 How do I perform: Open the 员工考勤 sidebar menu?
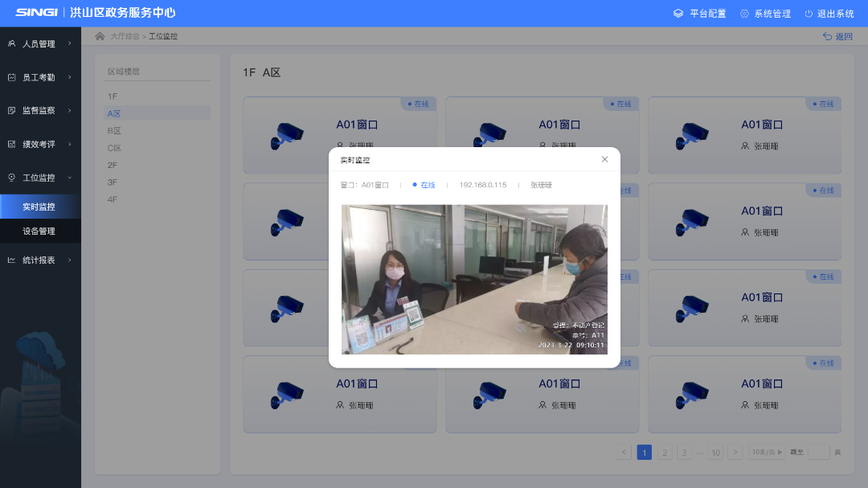click(40, 77)
